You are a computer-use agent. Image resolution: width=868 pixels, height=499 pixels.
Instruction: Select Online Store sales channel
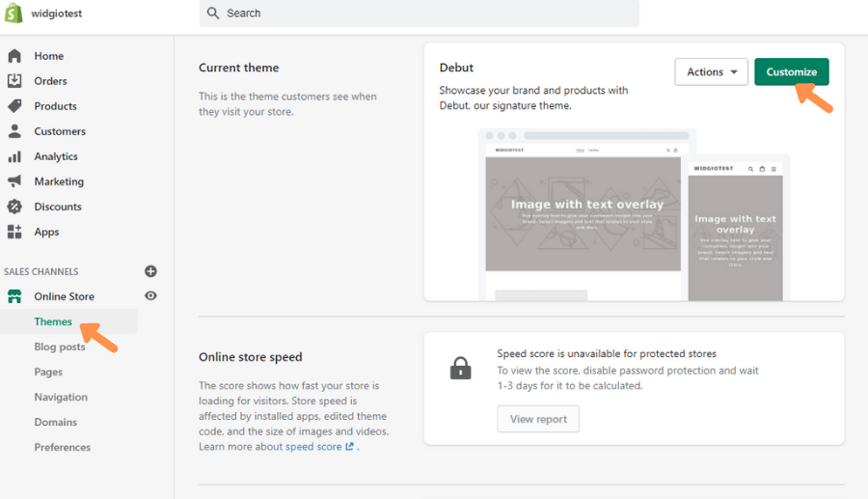pyautogui.click(x=65, y=296)
